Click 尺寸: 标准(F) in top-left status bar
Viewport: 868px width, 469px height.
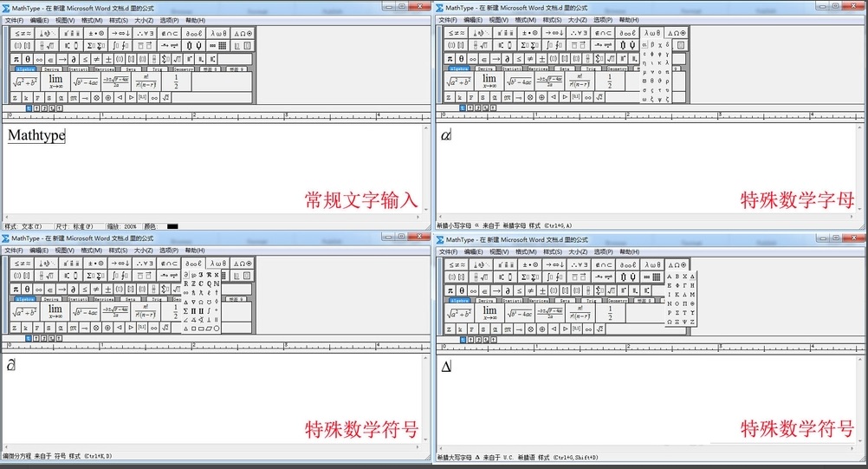pyautogui.click(x=74, y=226)
